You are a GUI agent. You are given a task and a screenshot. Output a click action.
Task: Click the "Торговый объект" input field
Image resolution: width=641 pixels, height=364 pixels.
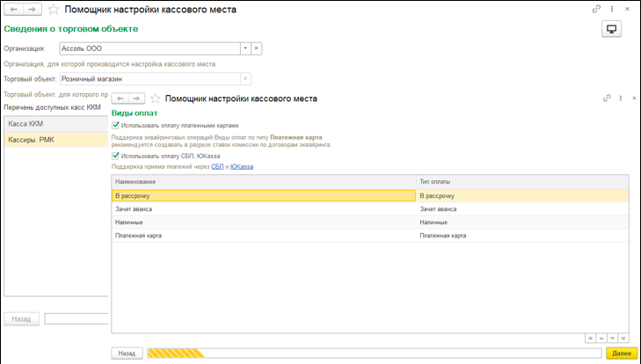click(x=149, y=78)
